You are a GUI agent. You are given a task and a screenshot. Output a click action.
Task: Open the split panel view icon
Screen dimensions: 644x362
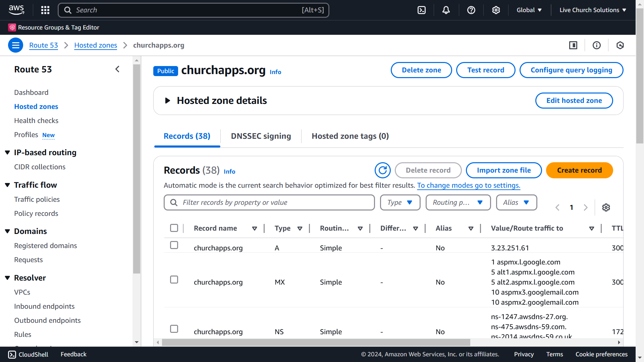[x=573, y=45]
